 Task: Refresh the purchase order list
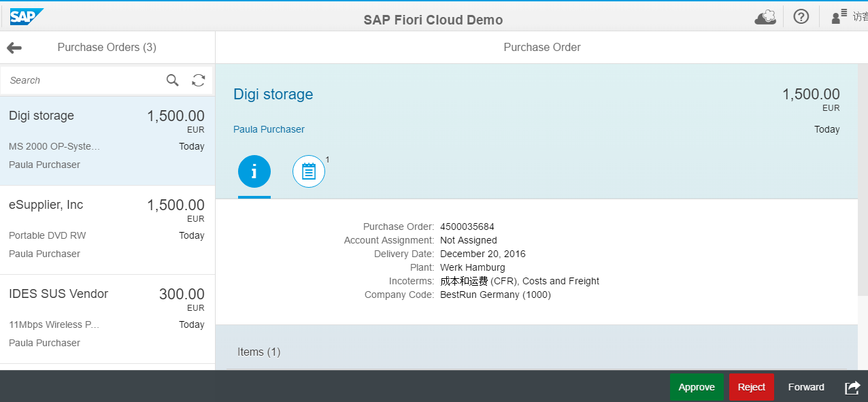(198, 80)
